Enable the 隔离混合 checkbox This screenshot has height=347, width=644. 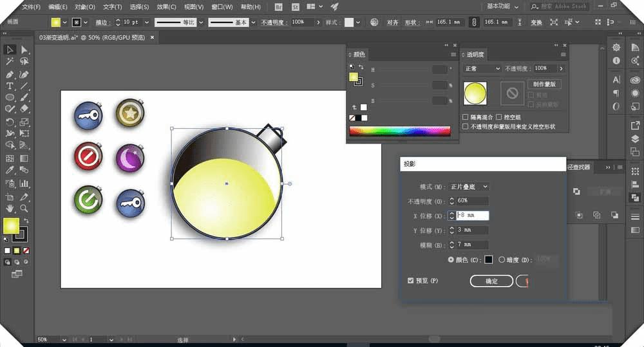click(466, 117)
